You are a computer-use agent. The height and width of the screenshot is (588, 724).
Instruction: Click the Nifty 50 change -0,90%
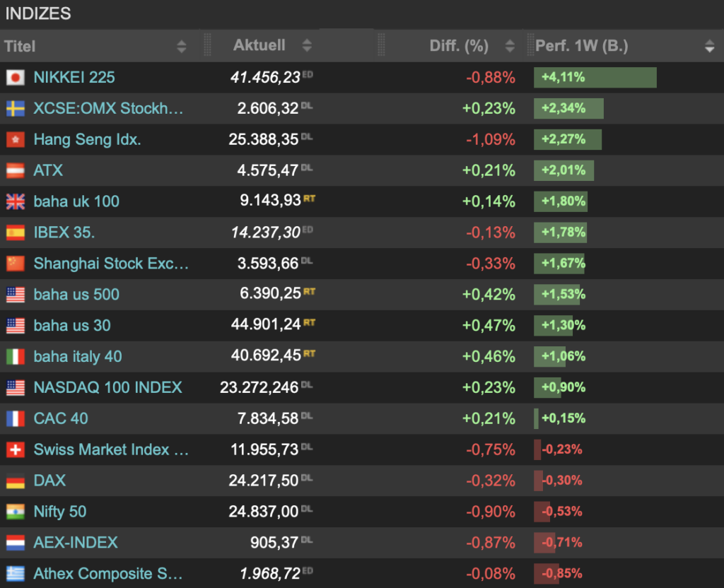pyautogui.click(x=491, y=512)
